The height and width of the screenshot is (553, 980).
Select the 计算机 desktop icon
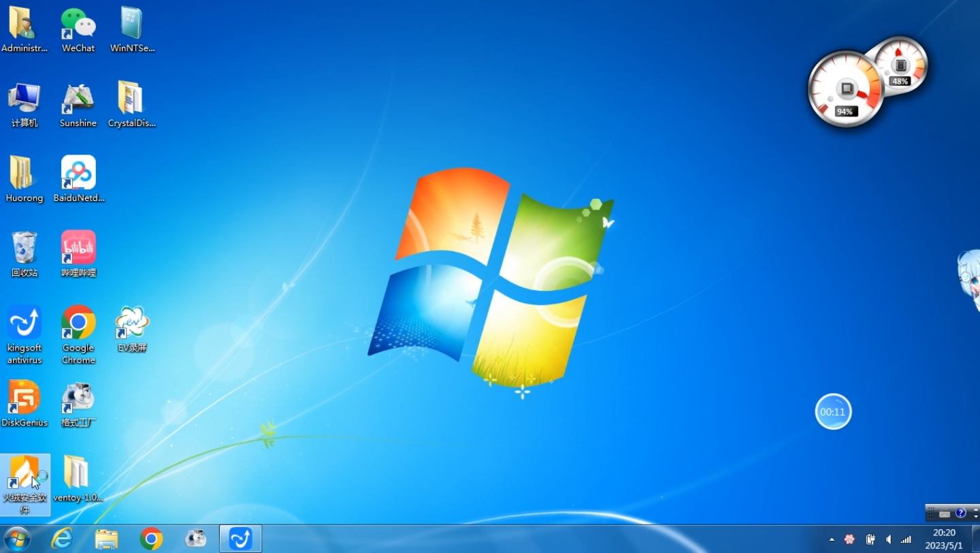pyautogui.click(x=24, y=105)
